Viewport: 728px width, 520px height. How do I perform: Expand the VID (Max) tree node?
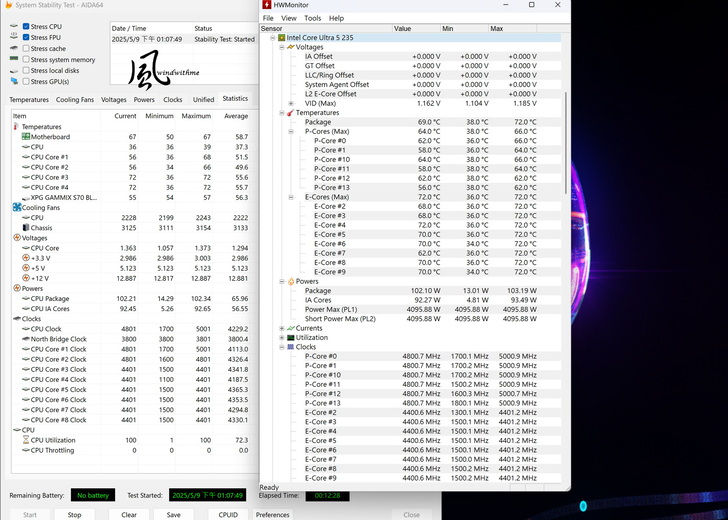[291, 103]
